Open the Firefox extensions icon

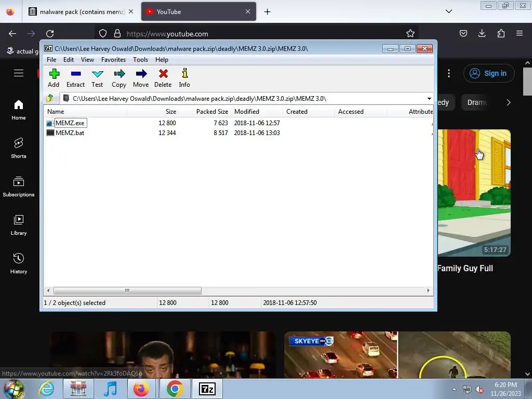click(x=501, y=33)
